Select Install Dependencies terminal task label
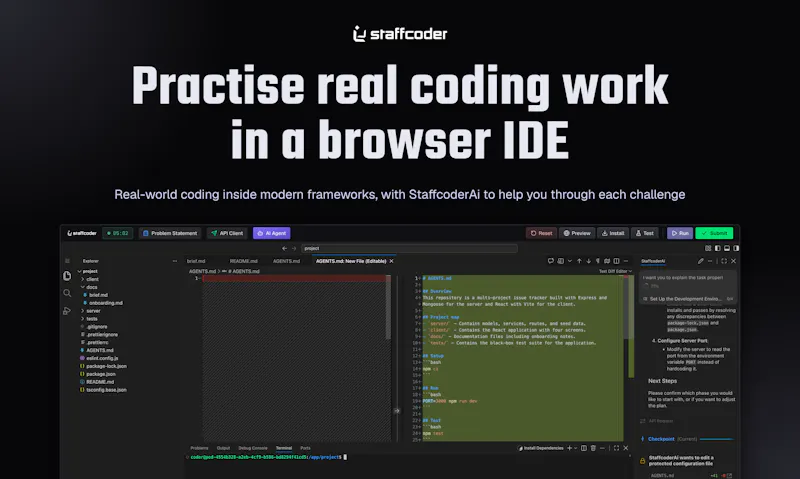The width and height of the screenshot is (800, 479). 541,448
